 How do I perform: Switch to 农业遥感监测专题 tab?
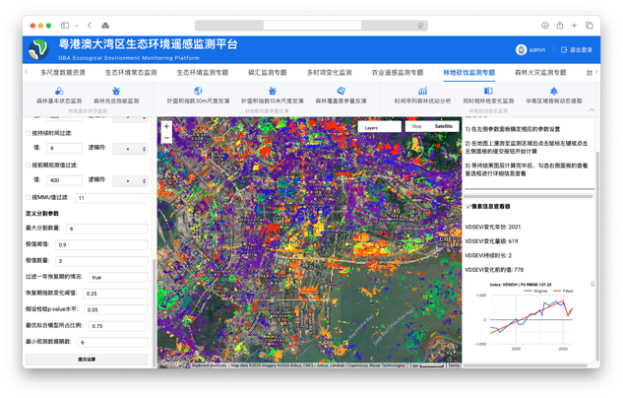397,73
